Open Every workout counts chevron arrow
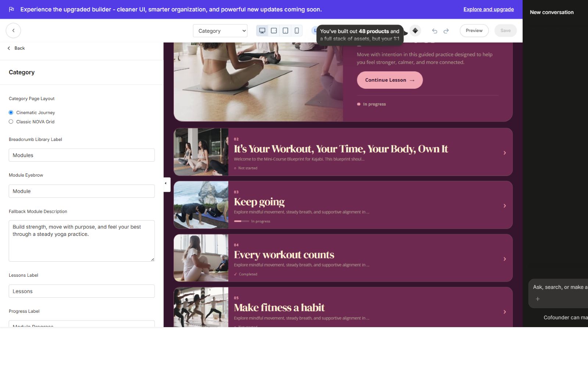The width and height of the screenshot is (588, 368). [x=505, y=259]
